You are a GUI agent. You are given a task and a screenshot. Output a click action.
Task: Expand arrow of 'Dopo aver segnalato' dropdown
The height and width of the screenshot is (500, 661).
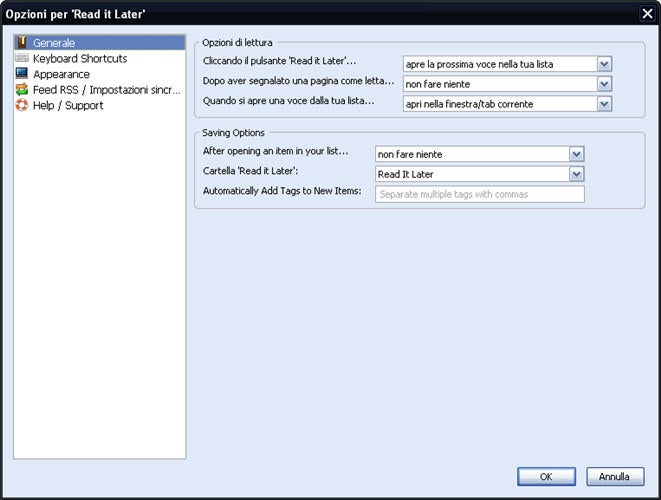(604, 84)
